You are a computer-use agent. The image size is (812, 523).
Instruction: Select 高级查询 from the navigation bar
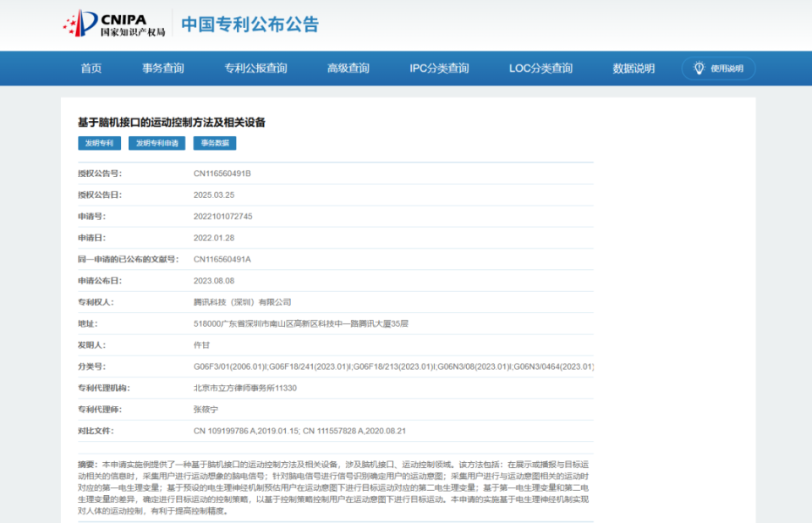coord(347,69)
